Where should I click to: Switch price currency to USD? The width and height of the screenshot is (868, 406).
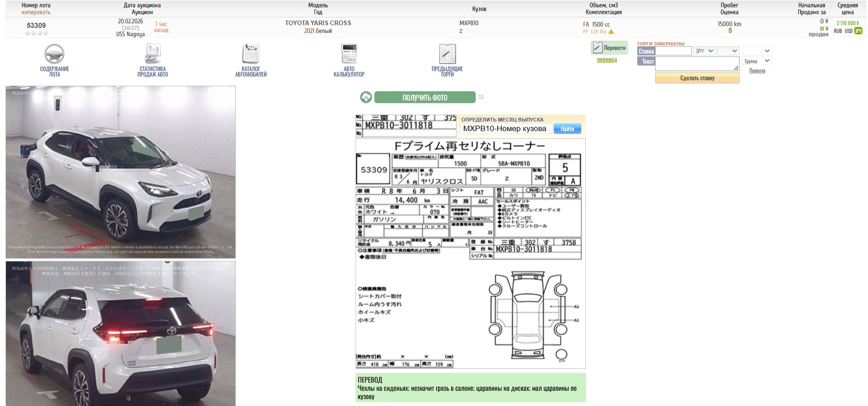848,31
